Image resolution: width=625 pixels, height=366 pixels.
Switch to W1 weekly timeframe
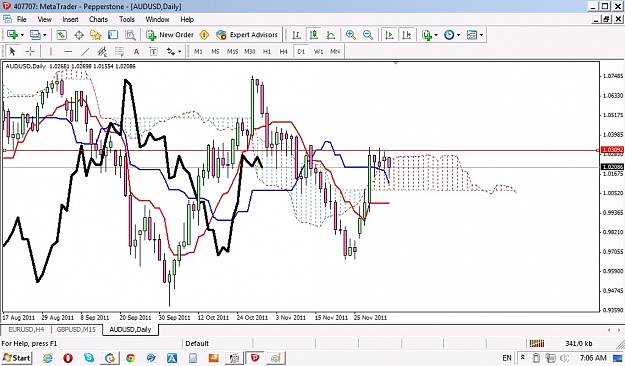pyautogui.click(x=318, y=51)
